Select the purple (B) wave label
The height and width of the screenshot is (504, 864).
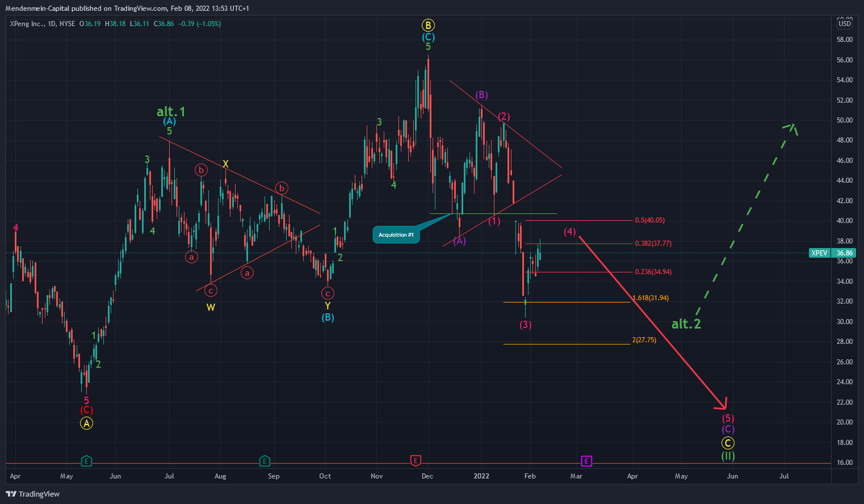(x=481, y=95)
